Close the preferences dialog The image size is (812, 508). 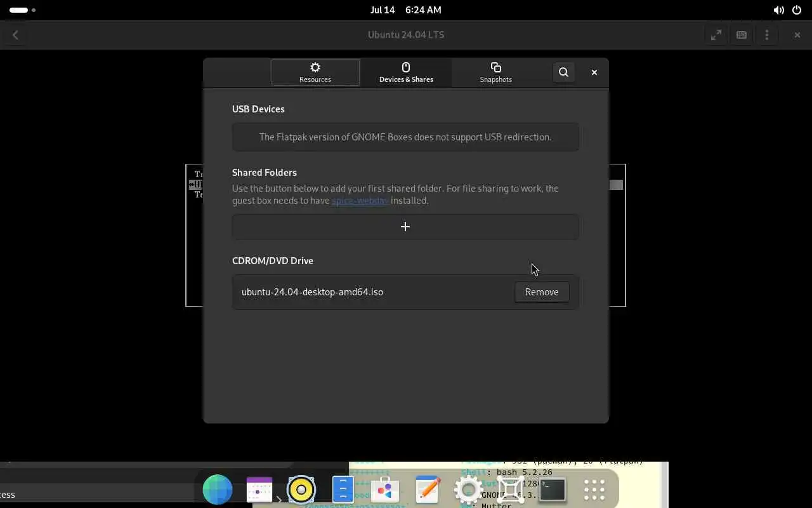594,72
